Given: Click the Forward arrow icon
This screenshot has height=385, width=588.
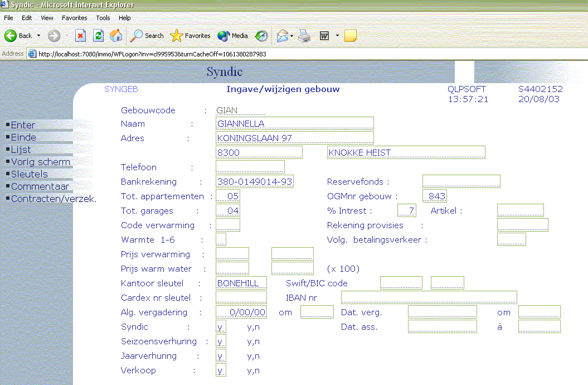Looking at the screenshot, I should [54, 36].
